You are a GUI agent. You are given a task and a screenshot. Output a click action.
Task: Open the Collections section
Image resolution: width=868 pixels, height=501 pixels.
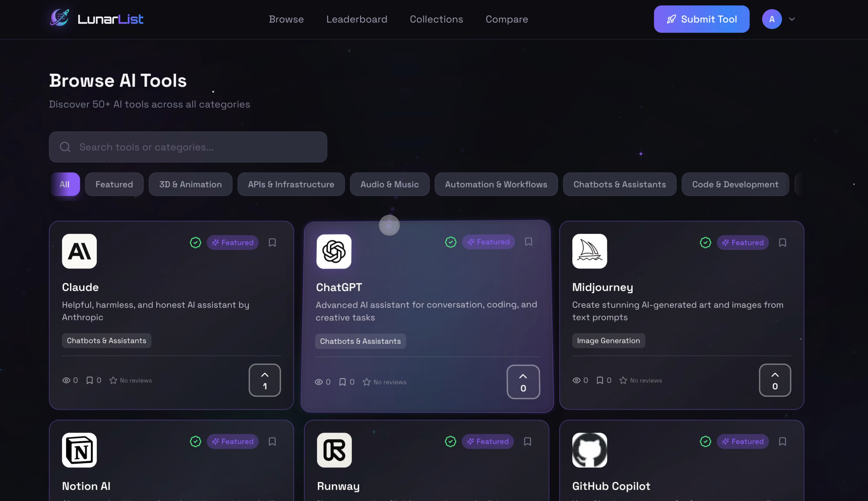[436, 19]
